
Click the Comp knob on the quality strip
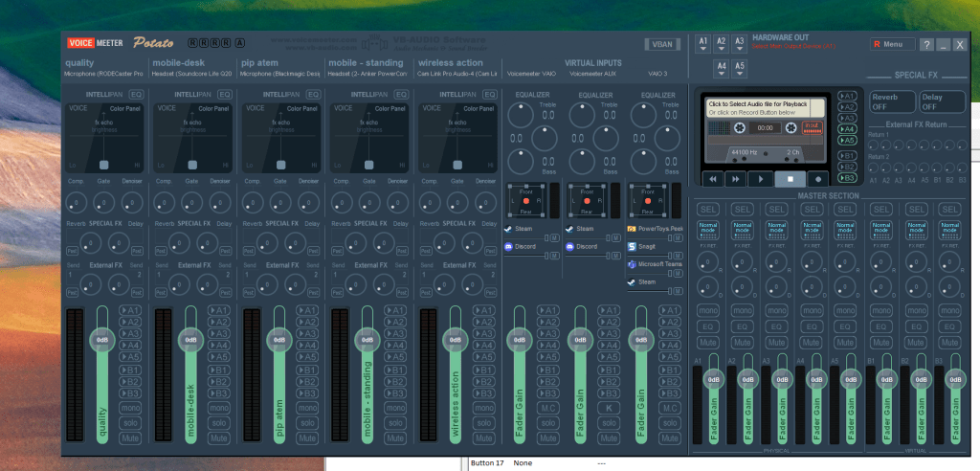pos(77,202)
